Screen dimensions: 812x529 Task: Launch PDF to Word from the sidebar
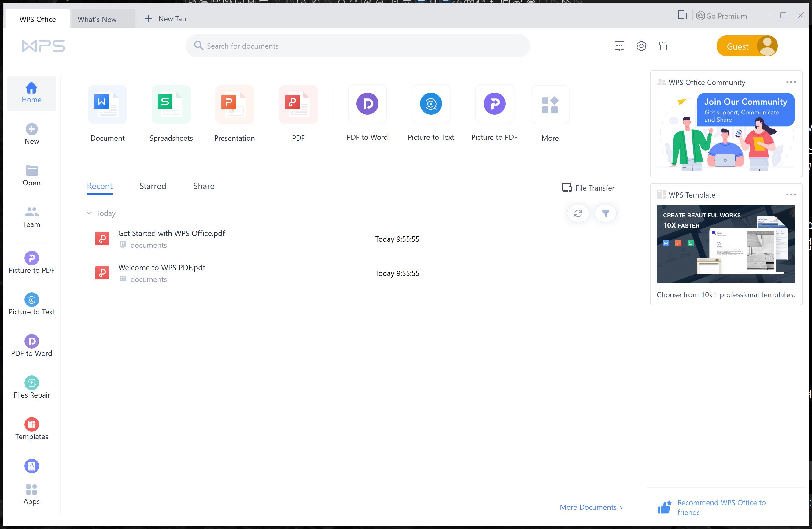32,346
